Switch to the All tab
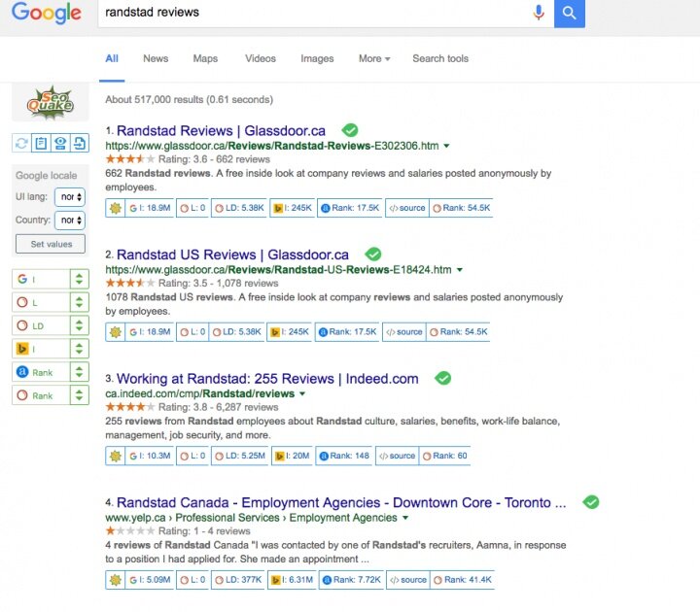 (112, 58)
